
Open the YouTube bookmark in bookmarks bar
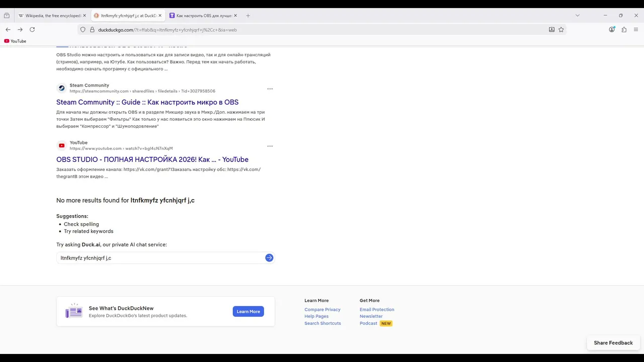tap(15, 41)
